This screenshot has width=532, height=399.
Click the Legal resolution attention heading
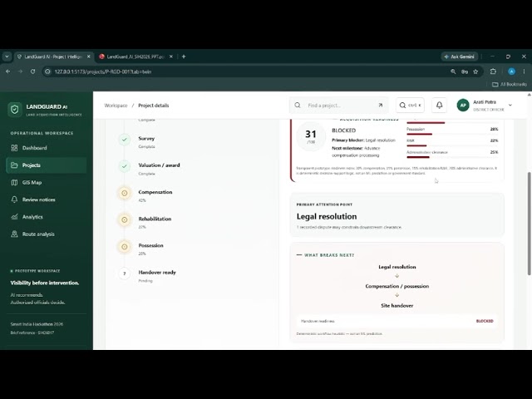327,216
